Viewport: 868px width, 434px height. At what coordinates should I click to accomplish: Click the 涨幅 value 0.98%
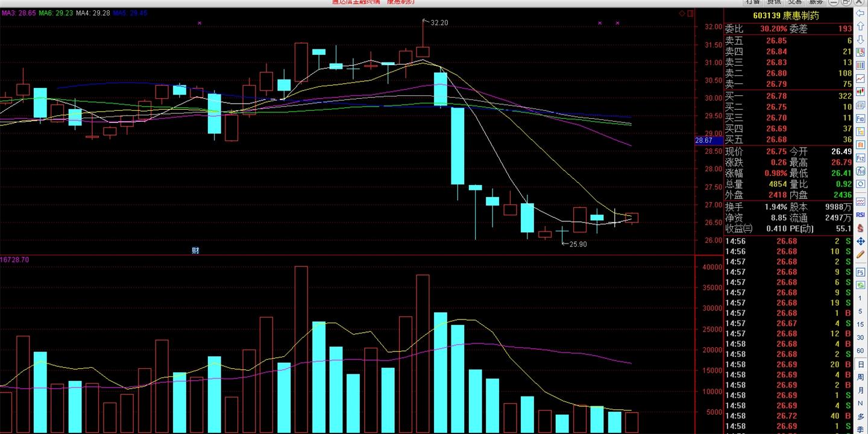click(776, 174)
